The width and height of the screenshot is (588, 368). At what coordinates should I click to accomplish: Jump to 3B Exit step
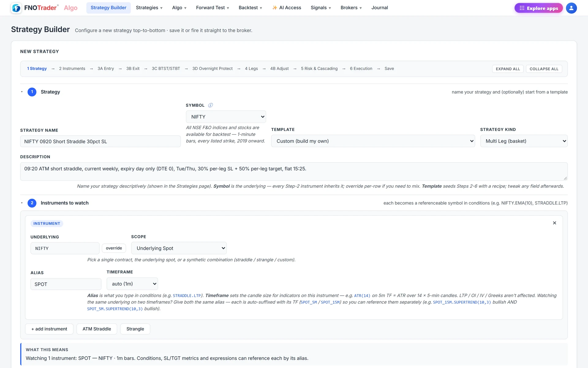pyautogui.click(x=133, y=69)
